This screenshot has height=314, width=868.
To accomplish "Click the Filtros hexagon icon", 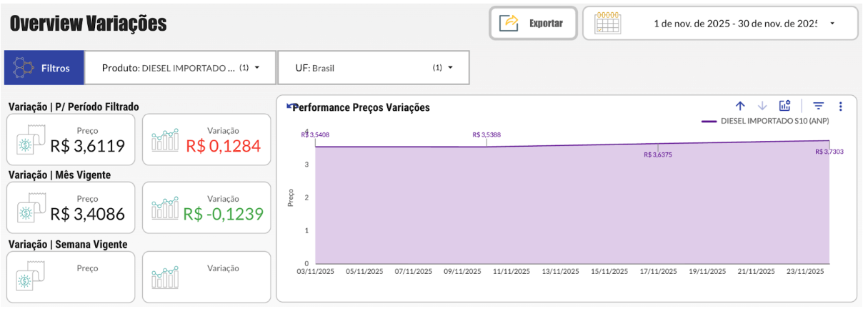I will (25, 69).
